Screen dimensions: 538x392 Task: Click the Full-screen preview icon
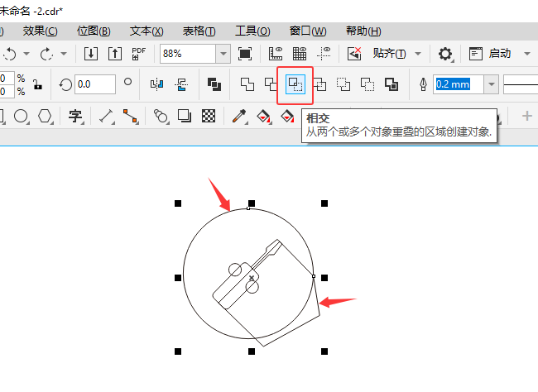pyautogui.click(x=245, y=54)
